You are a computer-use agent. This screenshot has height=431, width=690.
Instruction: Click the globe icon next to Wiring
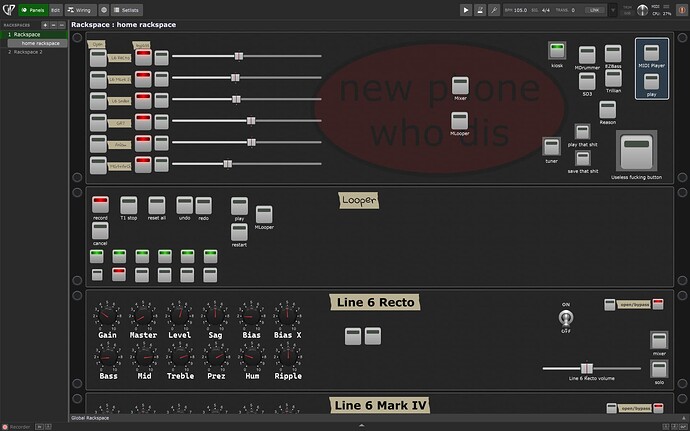104,10
